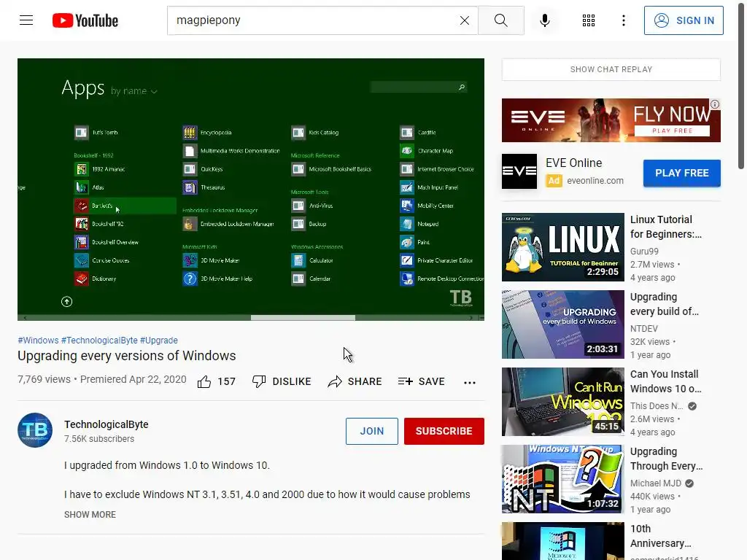The image size is (747, 560).
Task: Click the page vertical scrollbar
Action: pos(741,86)
